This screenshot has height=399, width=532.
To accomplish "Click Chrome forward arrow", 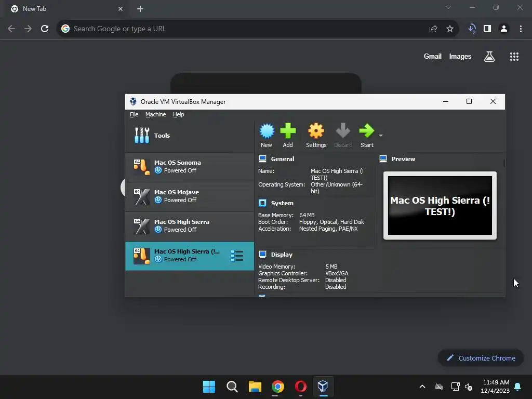I will click(x=28, y=29).
